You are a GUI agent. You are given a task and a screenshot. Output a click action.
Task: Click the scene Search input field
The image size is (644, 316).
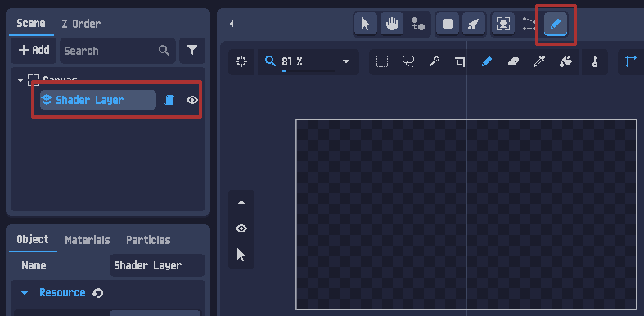point(118,51)
